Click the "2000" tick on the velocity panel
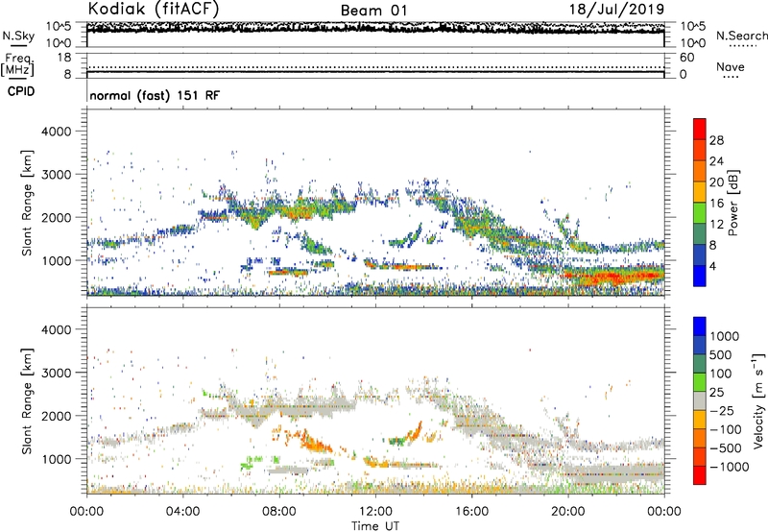 57,416
